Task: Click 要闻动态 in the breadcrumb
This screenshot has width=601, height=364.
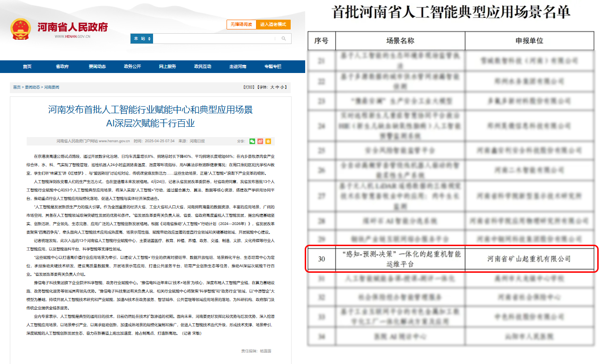Action: [x=32, y=87]
